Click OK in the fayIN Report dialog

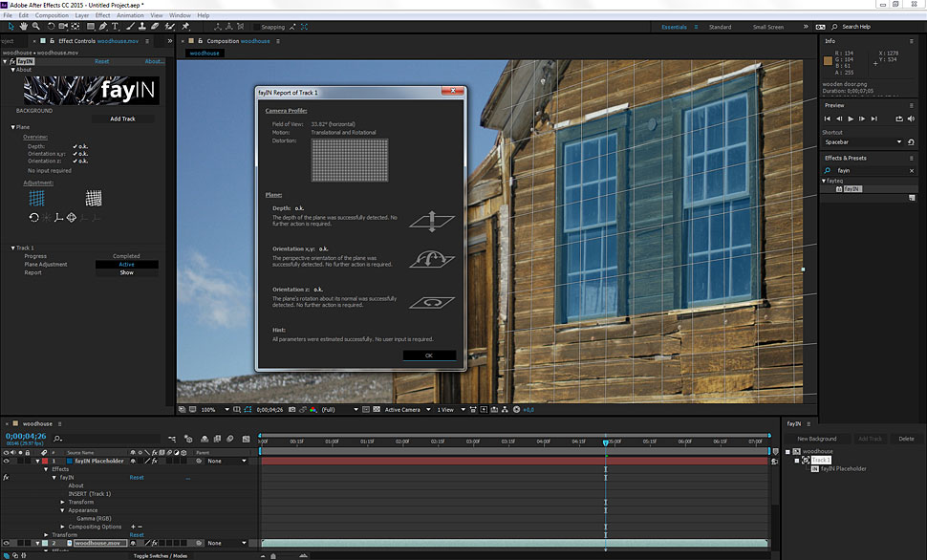[429, 355]
